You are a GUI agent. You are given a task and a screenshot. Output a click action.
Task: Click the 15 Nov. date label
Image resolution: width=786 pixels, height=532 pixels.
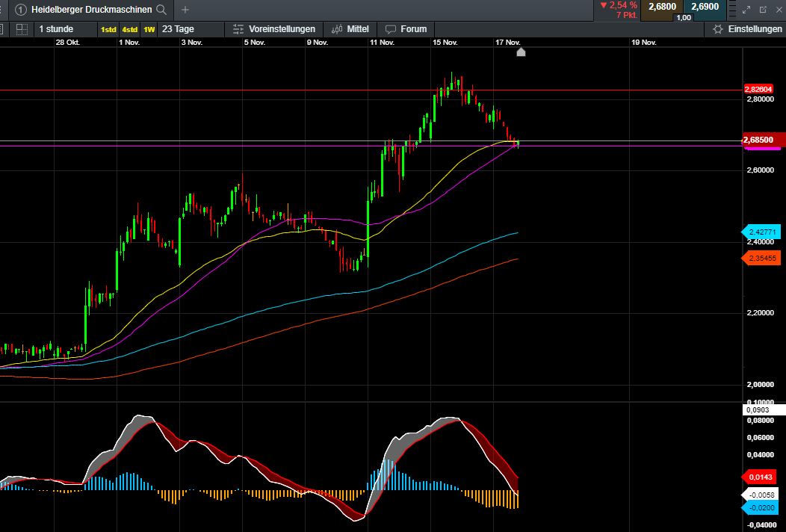445,43
